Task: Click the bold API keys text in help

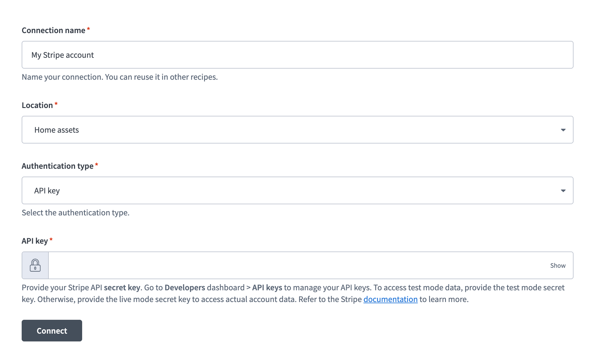Action: (x=267, y=288)
